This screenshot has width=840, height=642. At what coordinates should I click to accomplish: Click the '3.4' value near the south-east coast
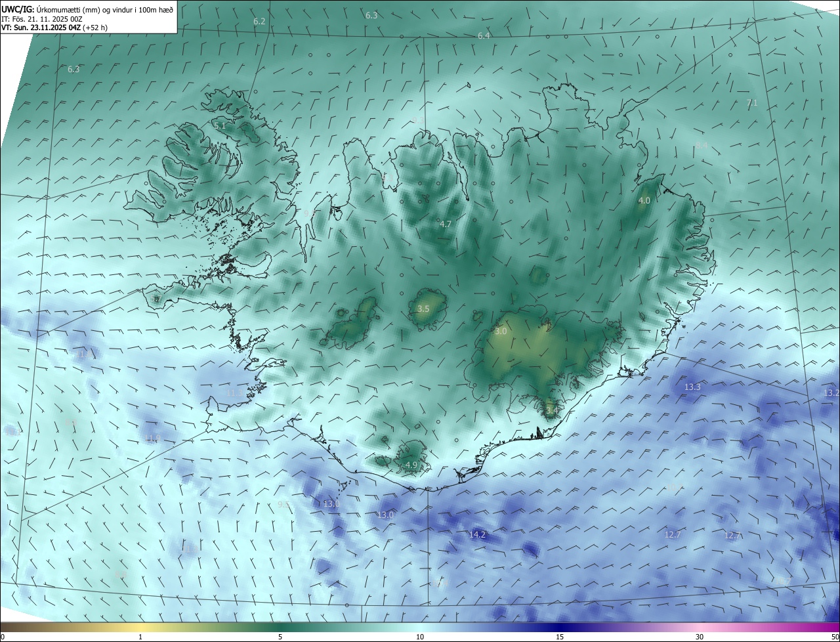pos(552,411)
